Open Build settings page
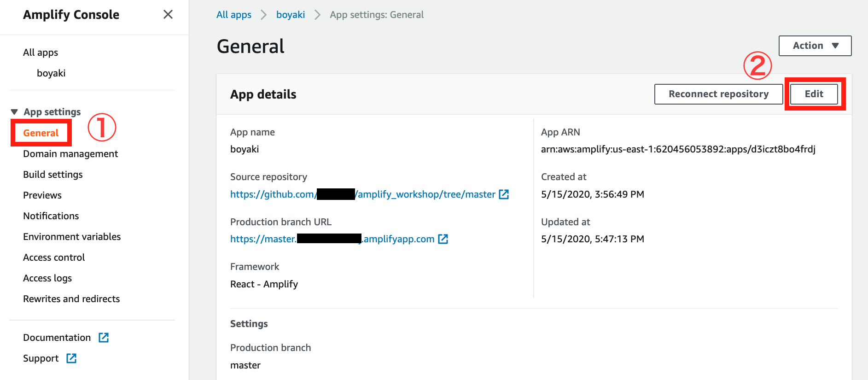The image size is (868, 380). click(53, 175)
